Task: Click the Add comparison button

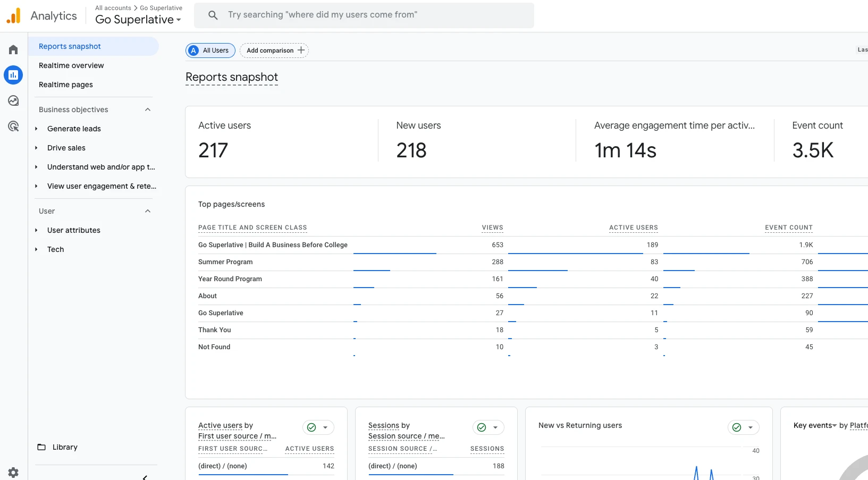Action: [x=274, y=50]
